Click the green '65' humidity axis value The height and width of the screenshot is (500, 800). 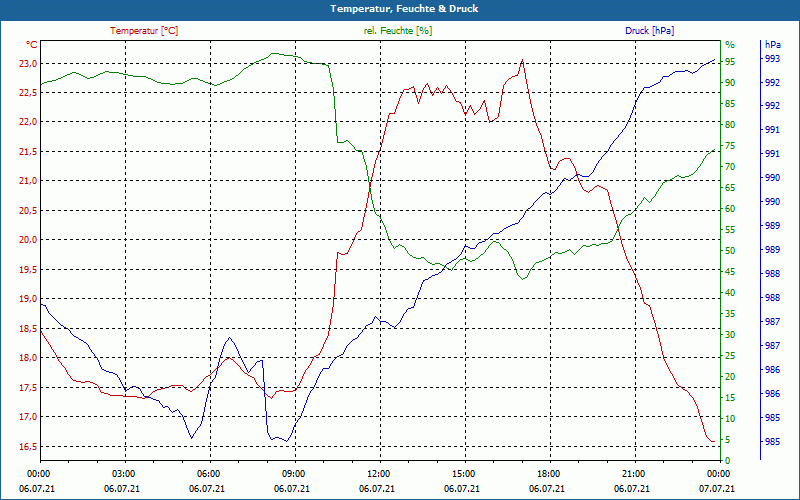click(x=730, y=188)
